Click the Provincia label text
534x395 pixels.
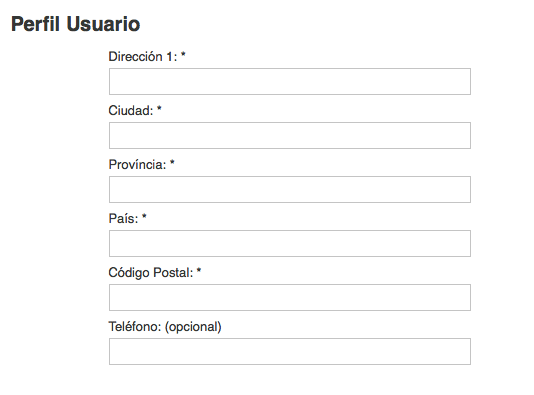[x=138, y=164]
